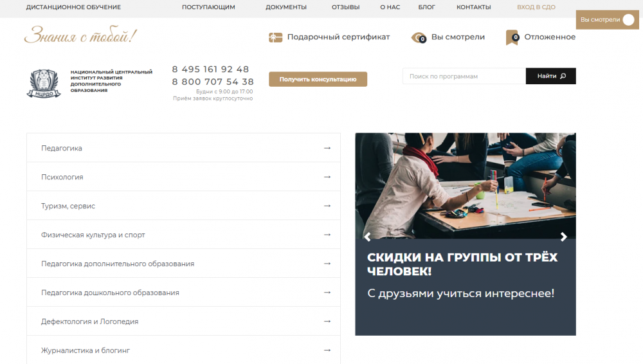
Task: Click the bookmark icon for saved items
Action: click(512, 37)
